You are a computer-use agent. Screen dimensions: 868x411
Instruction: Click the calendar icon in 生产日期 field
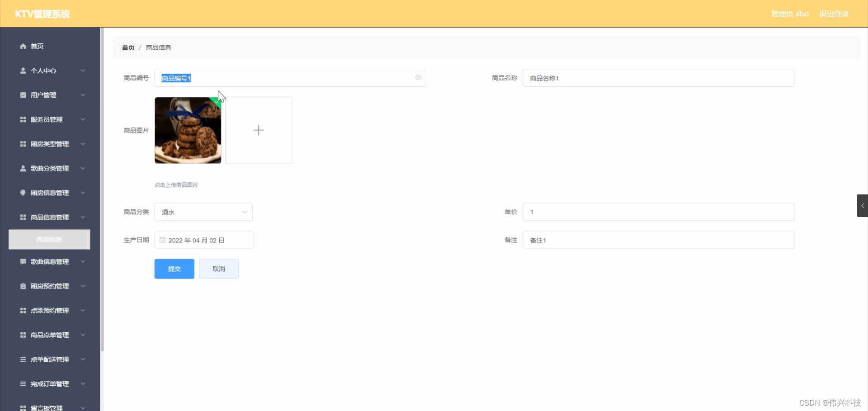162,240
